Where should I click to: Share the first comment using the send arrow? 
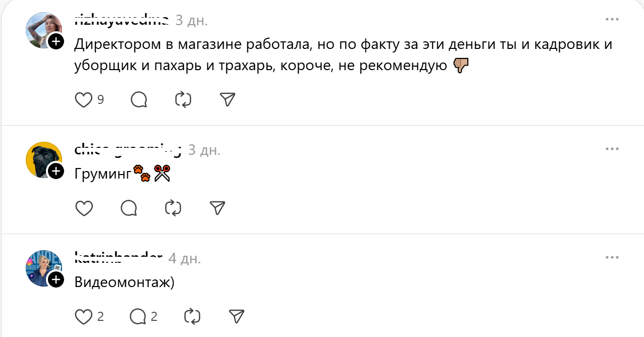click(x=227, y=99)
